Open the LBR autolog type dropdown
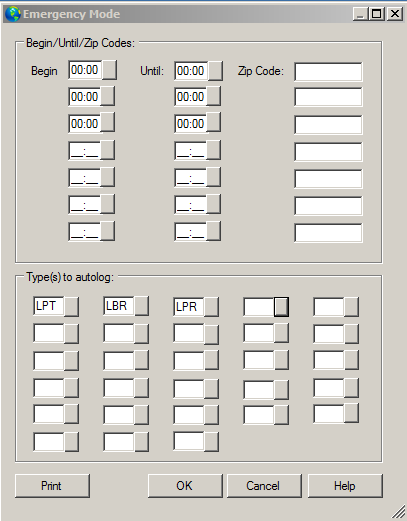The height and width of the screenshot is (521, 407). tap(141, 306)
